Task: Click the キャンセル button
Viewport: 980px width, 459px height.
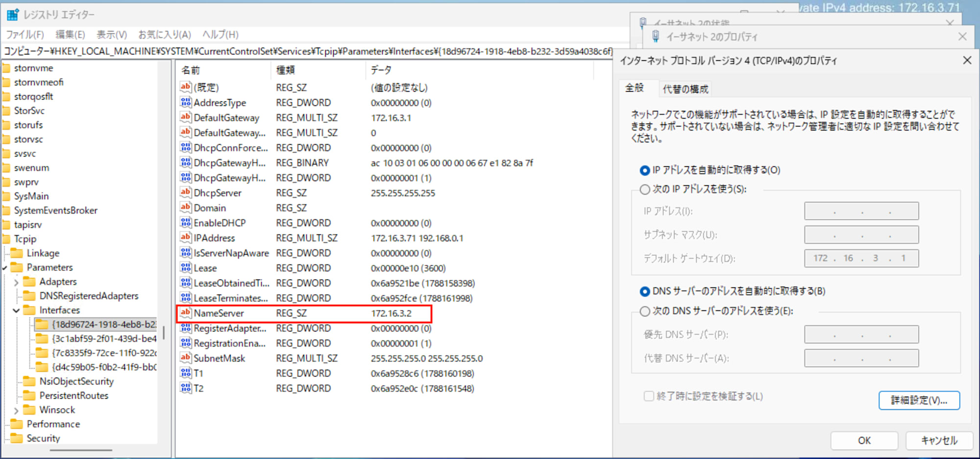Action: pyautogui.click(x=939, y=440)
